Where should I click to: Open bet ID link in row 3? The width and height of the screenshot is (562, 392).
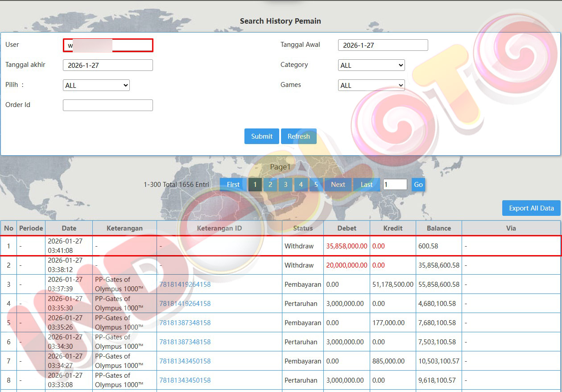[185, 285]
